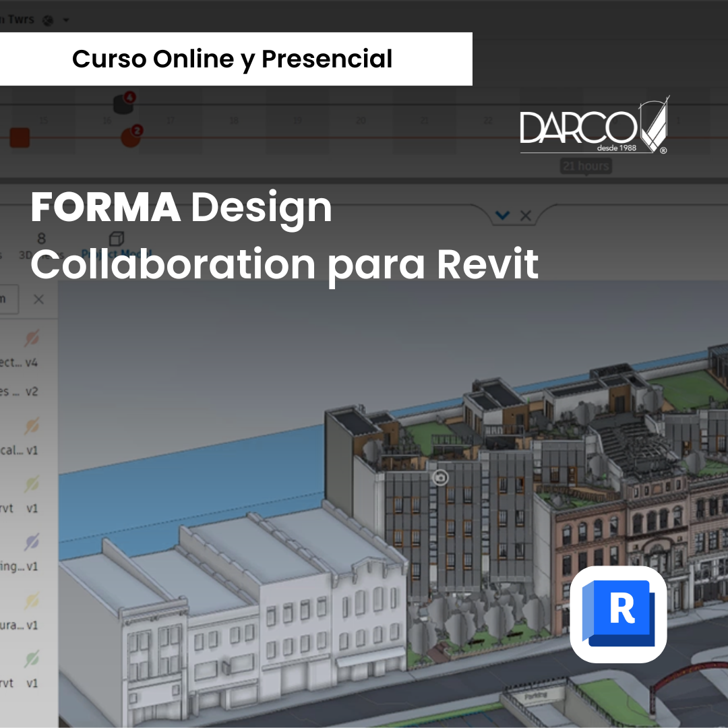Switch to the Project Model tab

click(x=117, y=254)
